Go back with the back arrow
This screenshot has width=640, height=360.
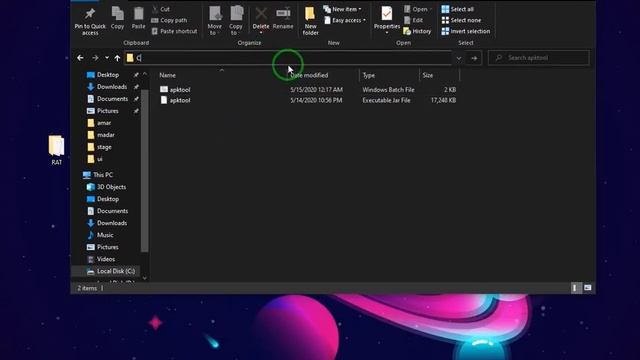click(x=80, y=58)
